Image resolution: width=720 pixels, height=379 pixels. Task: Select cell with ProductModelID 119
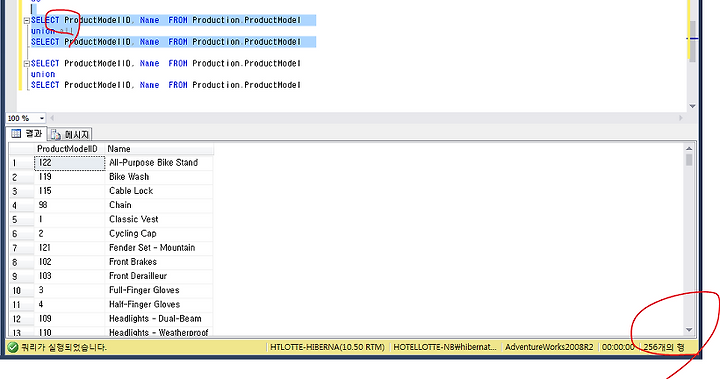click(69, 177)
